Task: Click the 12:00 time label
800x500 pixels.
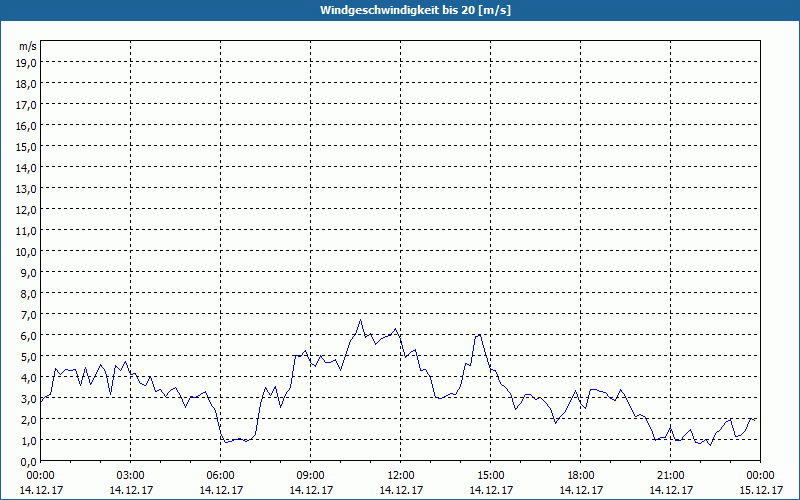Action: click(401, 476)
